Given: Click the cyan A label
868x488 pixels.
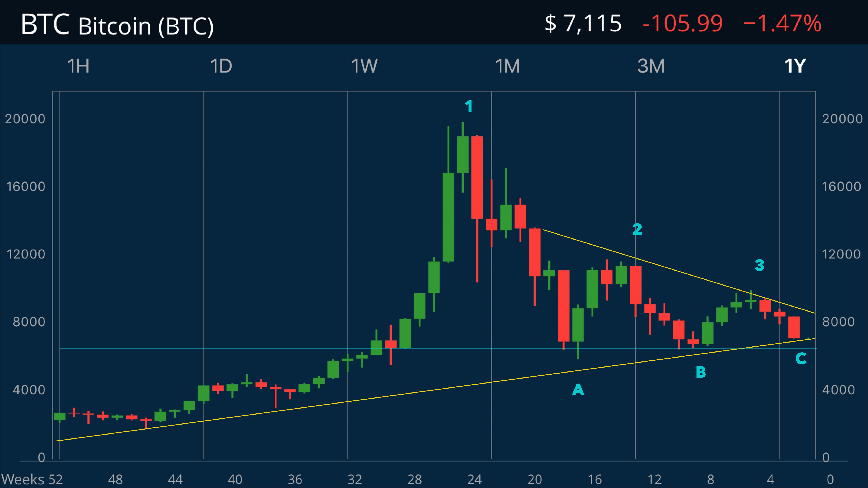Looking at the screenshot, I should [x=578, y=390].
